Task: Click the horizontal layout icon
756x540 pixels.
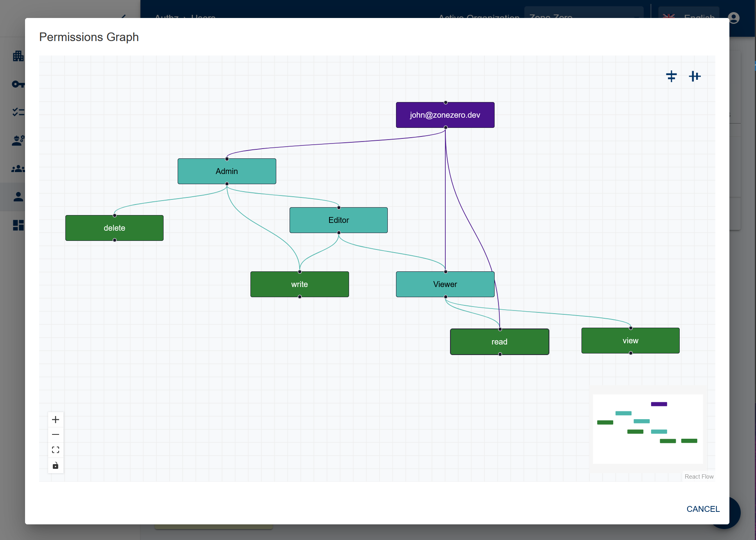Action: coord(695,76)
